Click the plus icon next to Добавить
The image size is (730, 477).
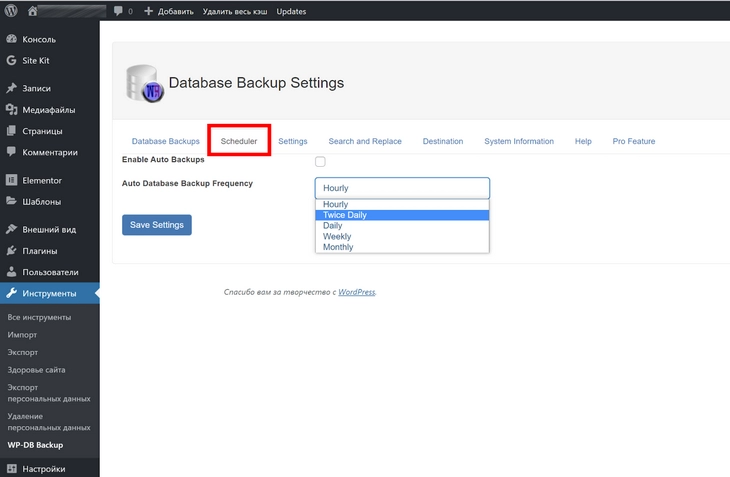pos(149,11)
